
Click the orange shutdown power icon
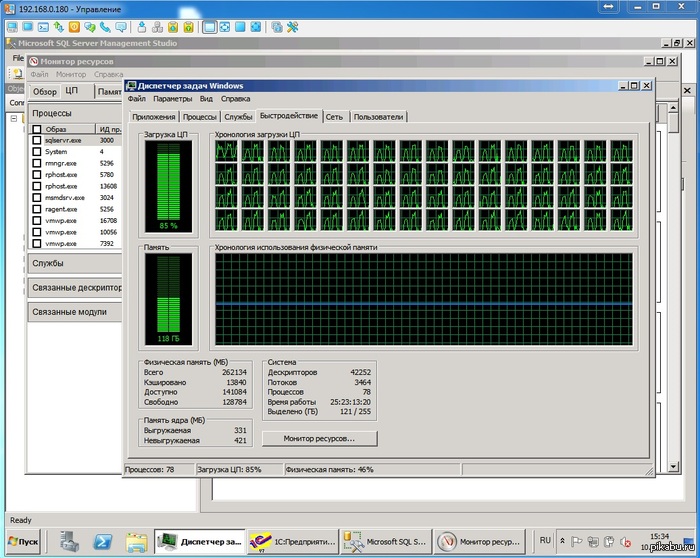(74, 27)
